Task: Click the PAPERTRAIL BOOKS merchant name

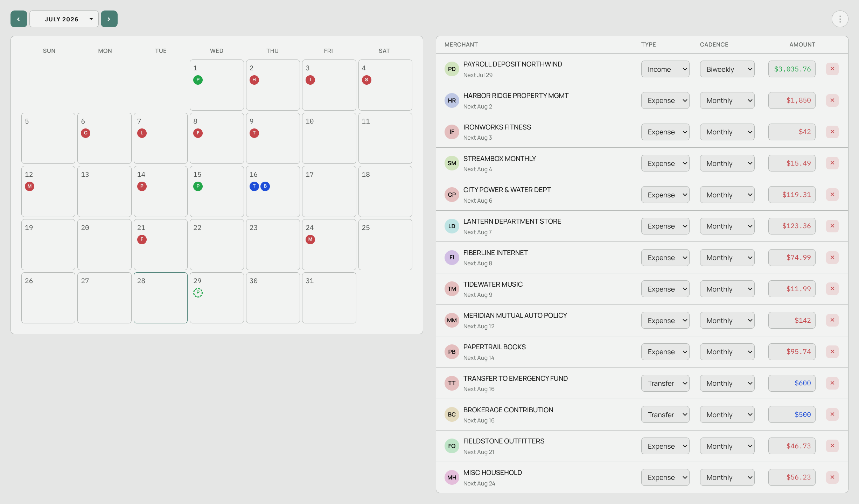Action: [495, 347]
